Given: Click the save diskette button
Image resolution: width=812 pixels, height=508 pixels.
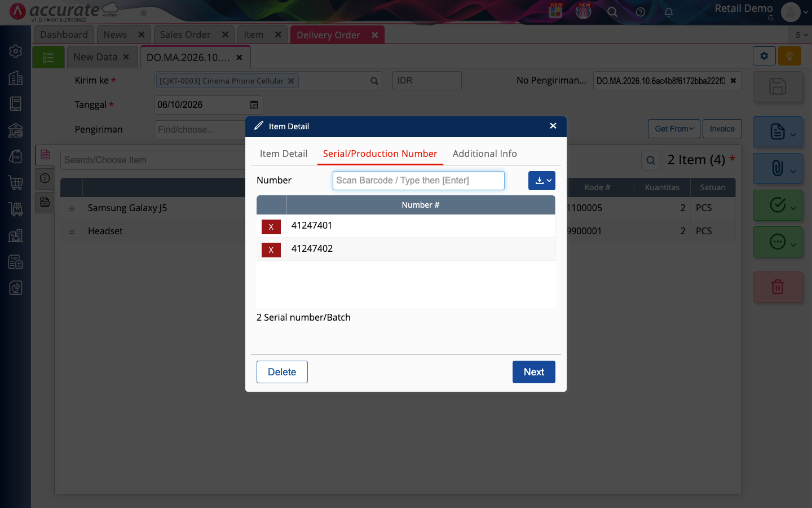Looking at the screenshot, I should click(778, 86).
